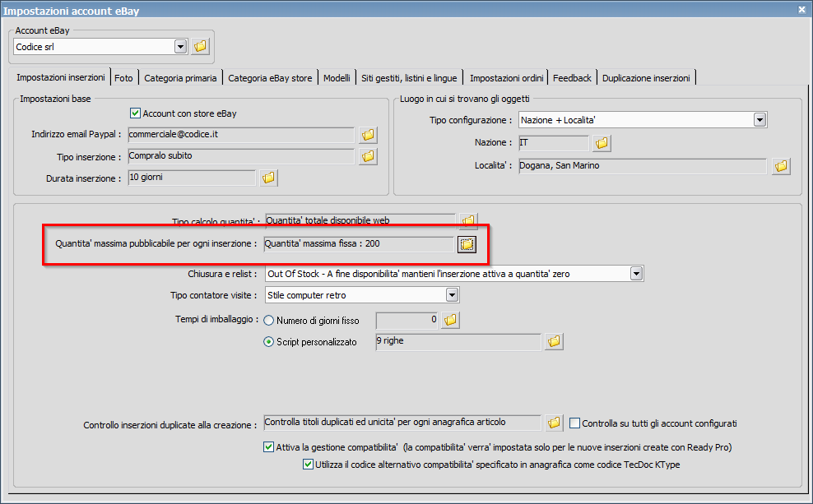Click the Durata inserzione 10 giorni field
Screen dimensions: 813x504
192,178
